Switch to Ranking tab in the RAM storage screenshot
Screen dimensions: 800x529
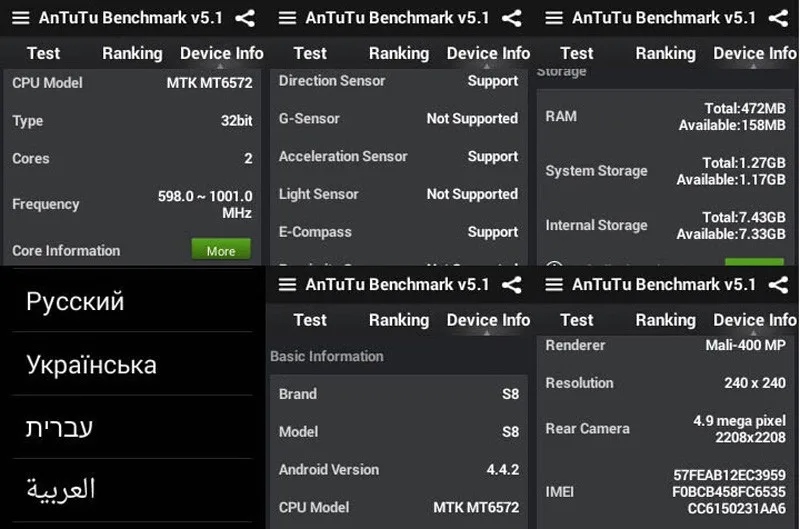[x=666, y=53]
